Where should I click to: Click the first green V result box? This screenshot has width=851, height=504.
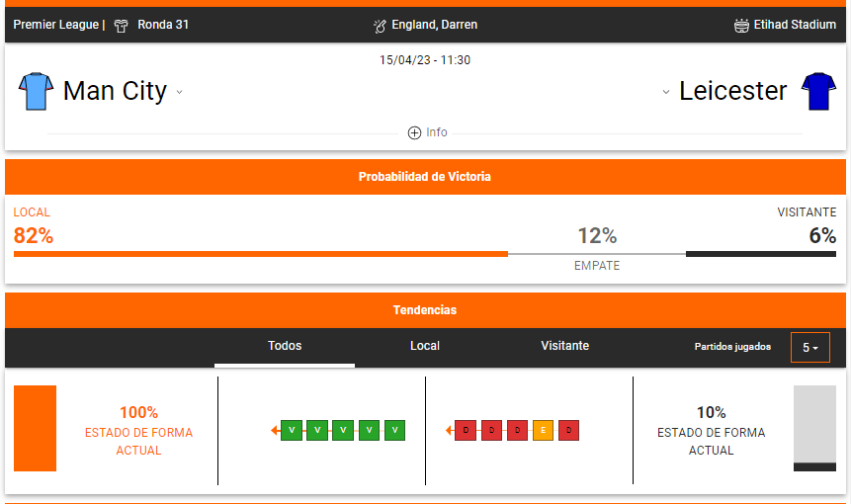pos(292,430)
